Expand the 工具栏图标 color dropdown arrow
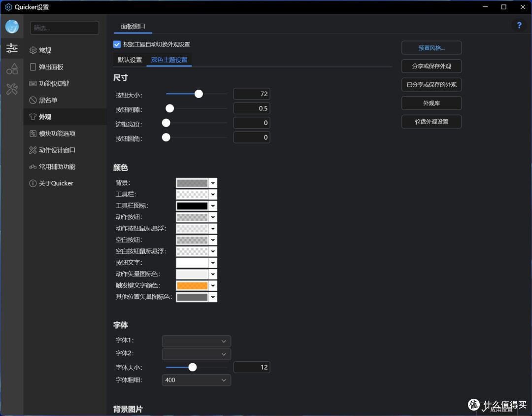 [213, 206]
